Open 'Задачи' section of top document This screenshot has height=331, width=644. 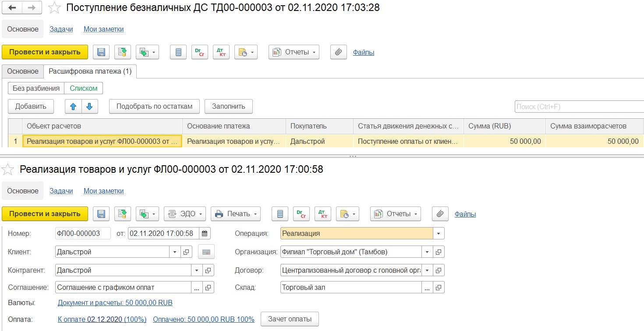tap(61, 29)
